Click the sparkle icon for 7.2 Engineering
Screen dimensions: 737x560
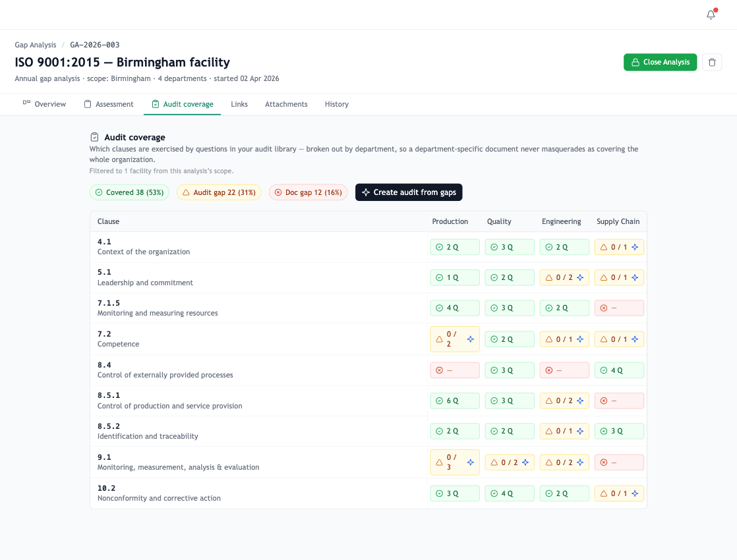tap(580, 339)
